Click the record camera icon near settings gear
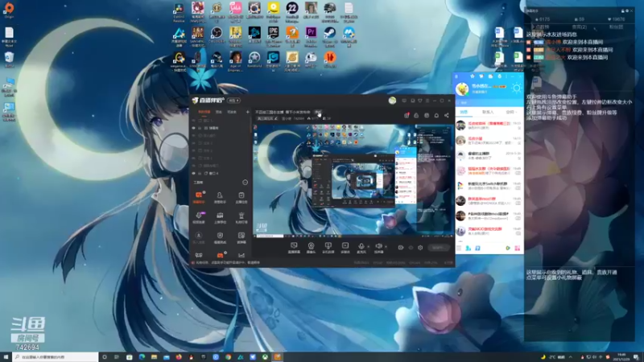Screen dimensions: 644x362 point(400,248)
